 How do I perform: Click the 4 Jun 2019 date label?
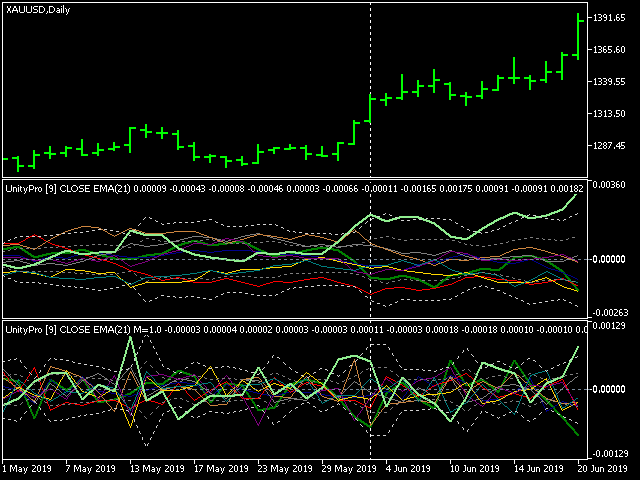pos(407,468)
